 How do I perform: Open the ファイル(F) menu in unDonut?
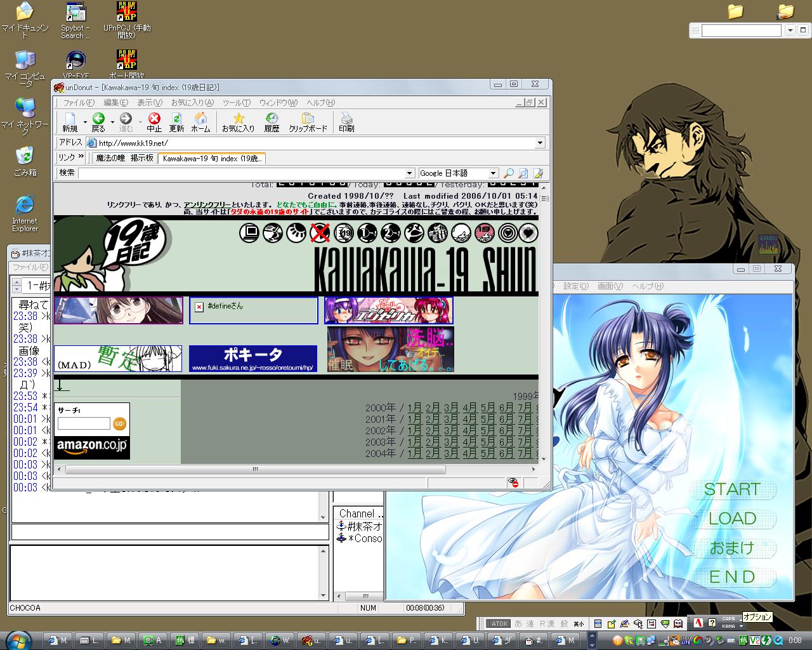pos(78,103)
